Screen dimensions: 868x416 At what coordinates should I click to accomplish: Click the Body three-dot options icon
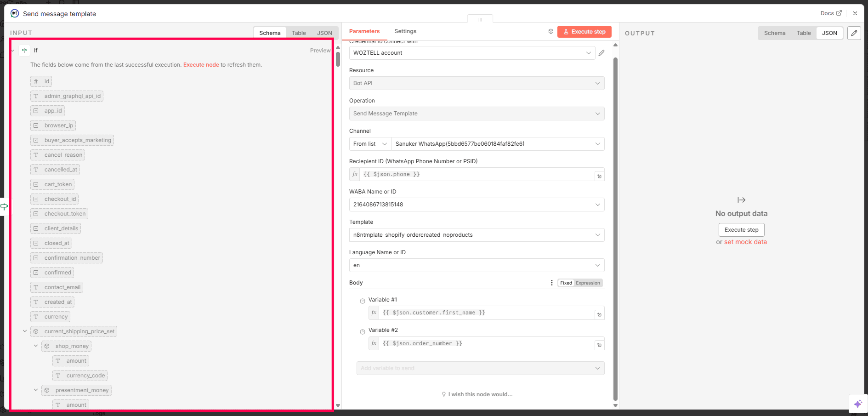pyautogui.click(x=551, y=283)
